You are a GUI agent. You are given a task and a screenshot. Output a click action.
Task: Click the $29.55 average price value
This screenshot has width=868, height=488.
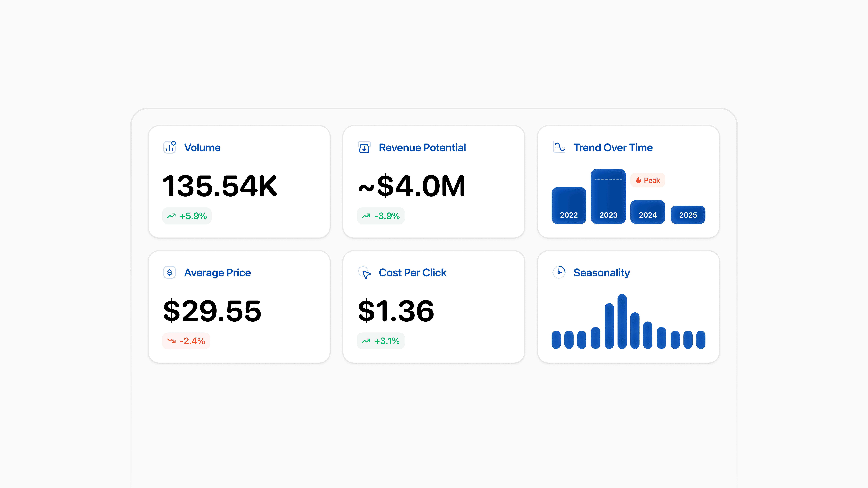click(212, 311)
